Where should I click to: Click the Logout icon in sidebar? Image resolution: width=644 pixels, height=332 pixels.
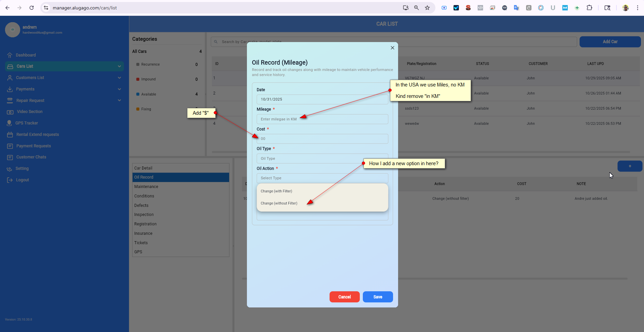point(10,180)
